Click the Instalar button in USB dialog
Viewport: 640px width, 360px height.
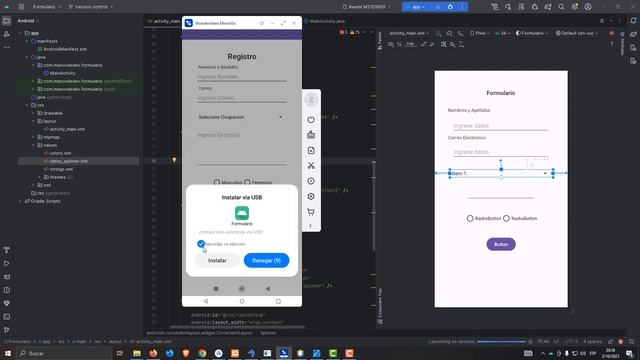coord(217,260)
